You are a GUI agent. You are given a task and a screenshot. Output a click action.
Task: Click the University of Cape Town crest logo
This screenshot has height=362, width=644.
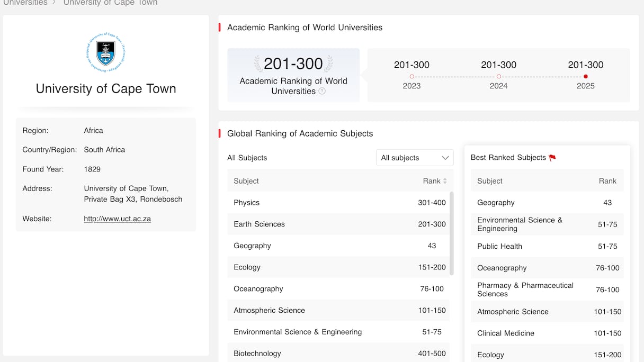point(105,53)
